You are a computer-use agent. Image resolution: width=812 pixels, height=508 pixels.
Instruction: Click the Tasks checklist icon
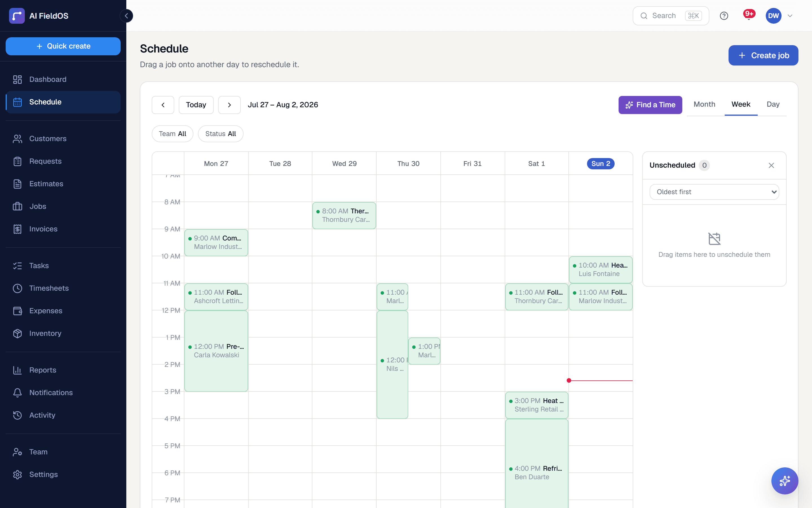[17, 266]
